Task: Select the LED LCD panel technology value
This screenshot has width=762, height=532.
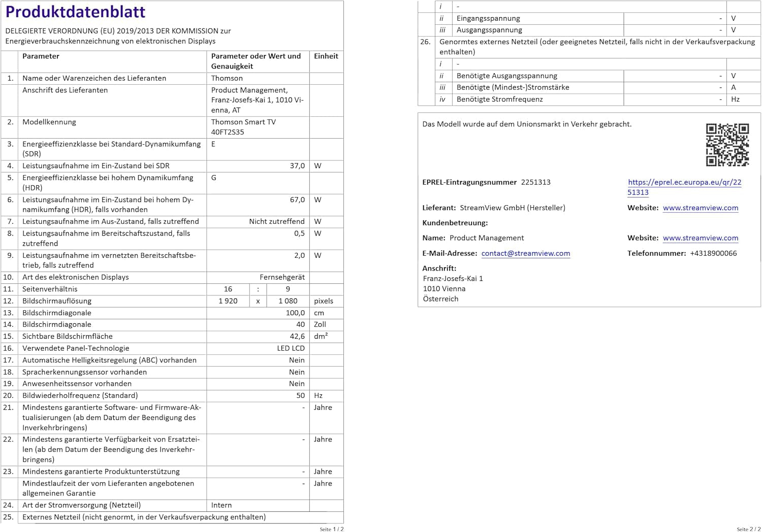Action: (291, 348)
